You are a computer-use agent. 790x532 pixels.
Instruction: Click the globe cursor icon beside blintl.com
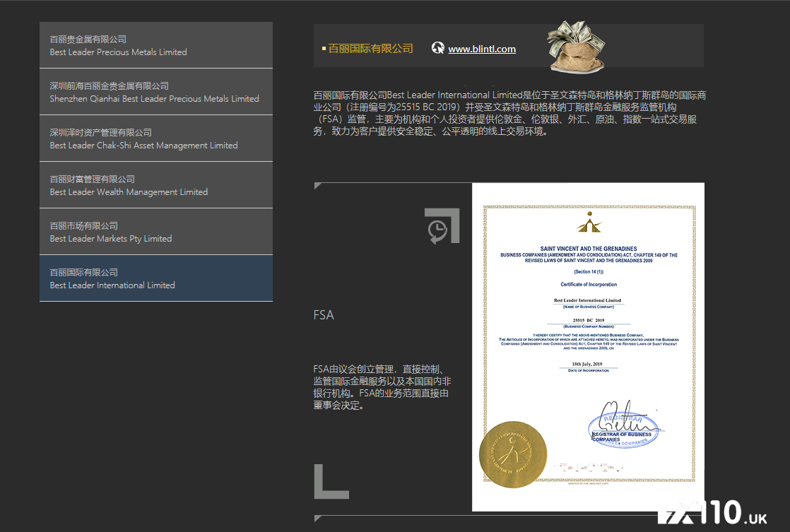pyautogui.click(x=438, y=48)
